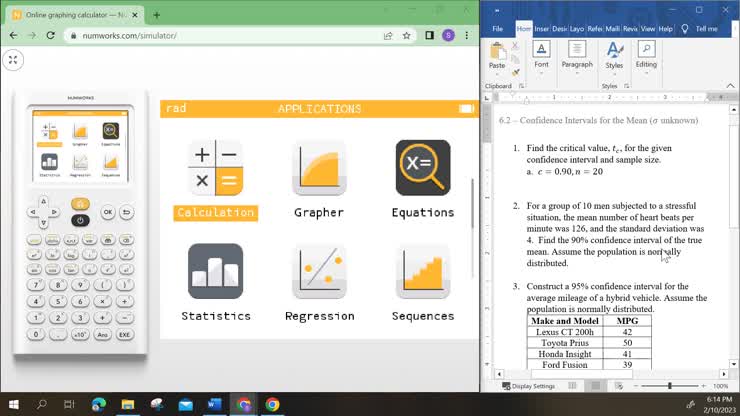Expand the Font group dropdown in Word
The width and height of the screenshot is (740, 416).
click(541, 73)
